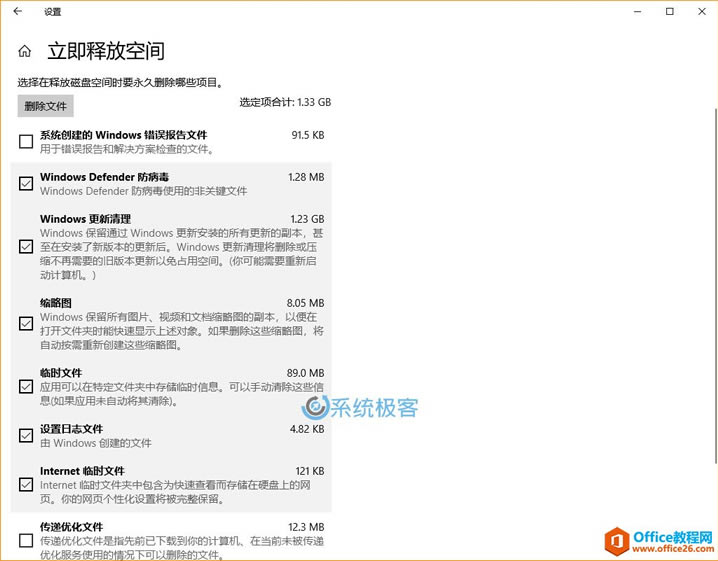The image size is (718, 561).
Task: Click the 121 KB size value
Action: [x=310, y=471]
